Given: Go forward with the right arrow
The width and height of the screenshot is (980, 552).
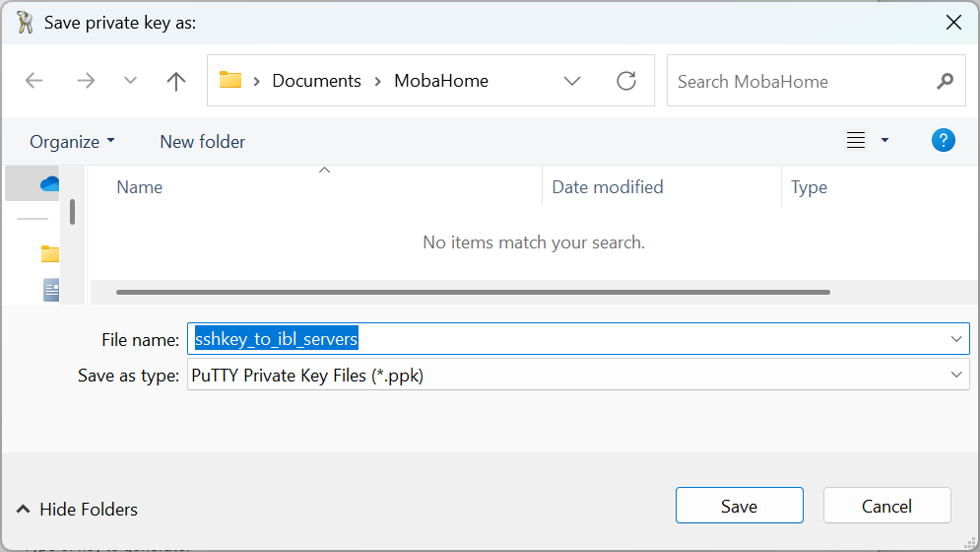Looking at the screenshot, I should click(x=86, y=80).
